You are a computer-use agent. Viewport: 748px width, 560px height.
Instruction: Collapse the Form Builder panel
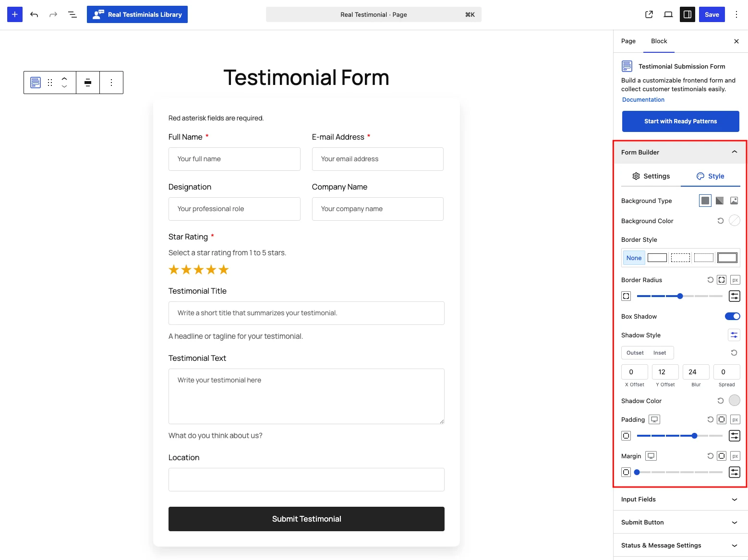pyautogui.click(x=680, y=152)
